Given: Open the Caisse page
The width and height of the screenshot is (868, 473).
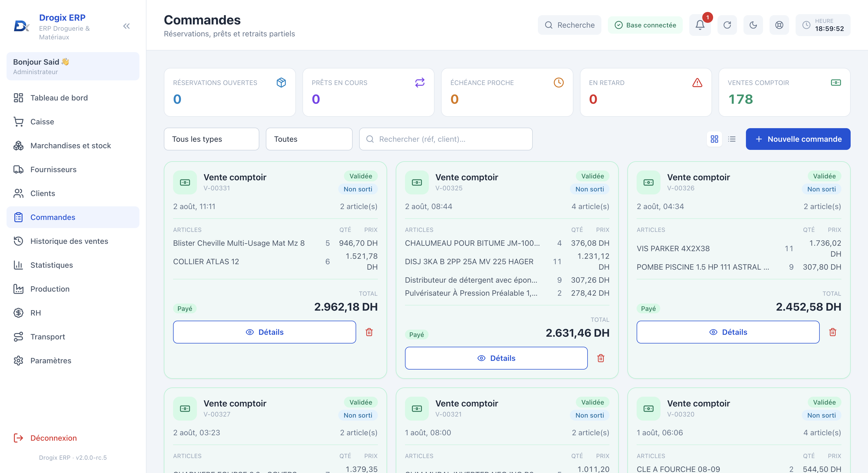Looking at the screenshot, I should (73, 122).
